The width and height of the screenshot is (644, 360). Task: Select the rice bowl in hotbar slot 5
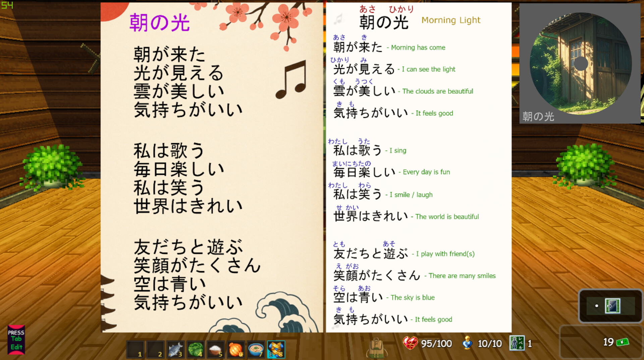point(216,349)
